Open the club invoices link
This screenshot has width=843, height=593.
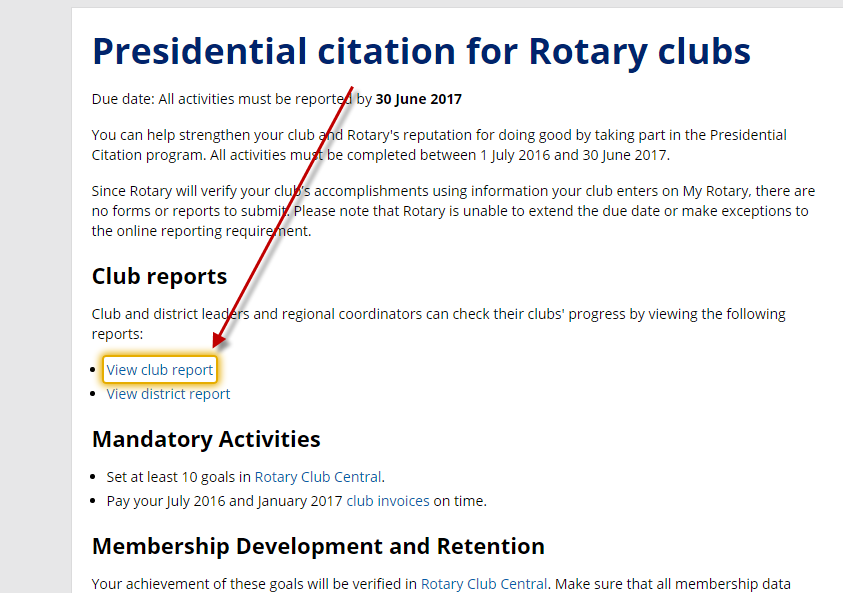click(388, 501)
